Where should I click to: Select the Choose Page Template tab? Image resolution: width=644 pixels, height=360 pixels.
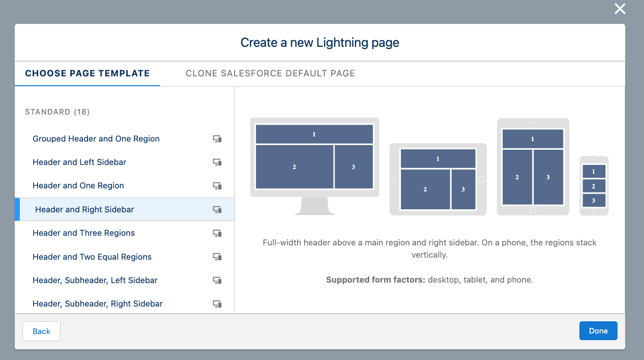[87, 73]
